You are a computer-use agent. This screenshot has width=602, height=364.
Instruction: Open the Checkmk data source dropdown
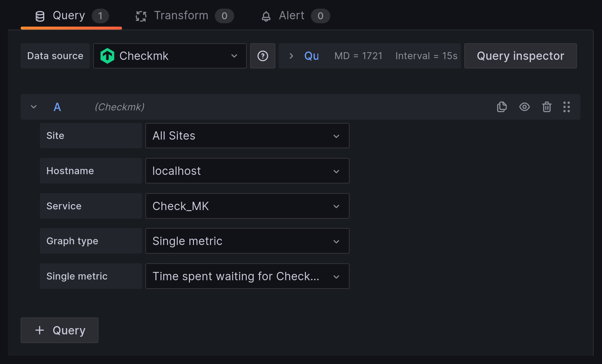(x=170, y=56)
